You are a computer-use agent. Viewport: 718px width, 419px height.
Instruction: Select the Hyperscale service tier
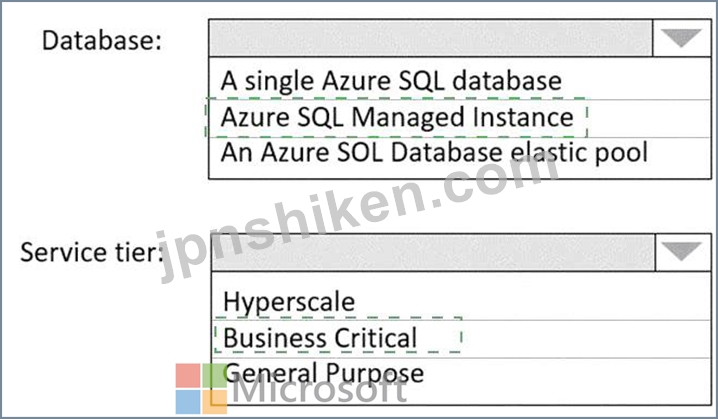[x=289, y=302]
